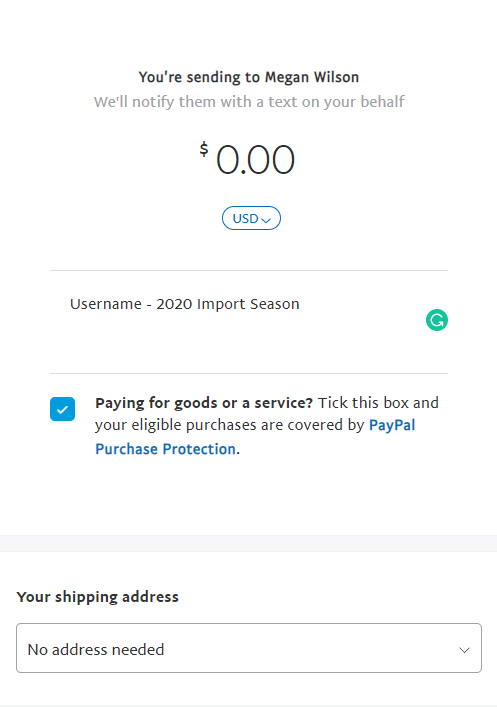
Task: Click the dollar sign before the amount
Action: point(204,149)
